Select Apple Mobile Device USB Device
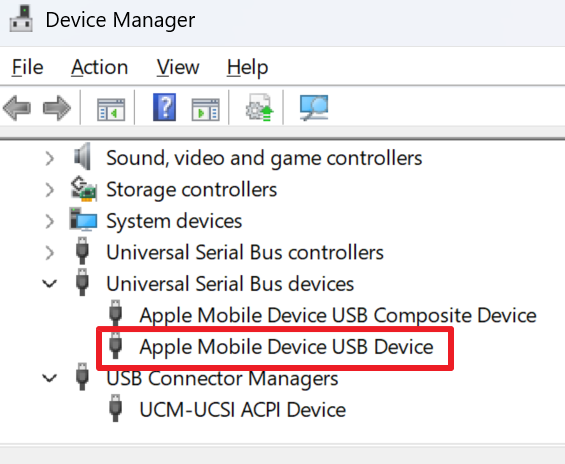Viewport: 565px width, 464px height. click(x=286, y=347)
